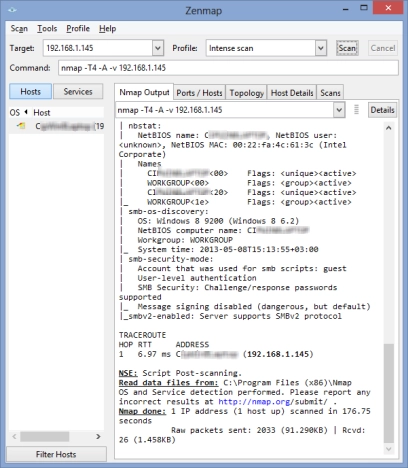Viewport: 408px width, 468px height.
Task: Select the Hosts toggle button
Action: [30, 91]
